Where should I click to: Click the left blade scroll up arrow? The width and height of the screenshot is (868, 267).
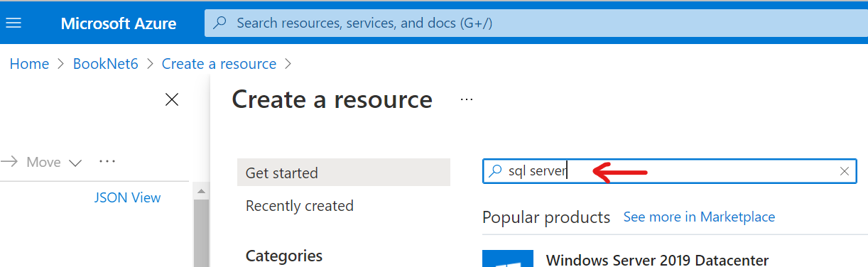point(201,192)
